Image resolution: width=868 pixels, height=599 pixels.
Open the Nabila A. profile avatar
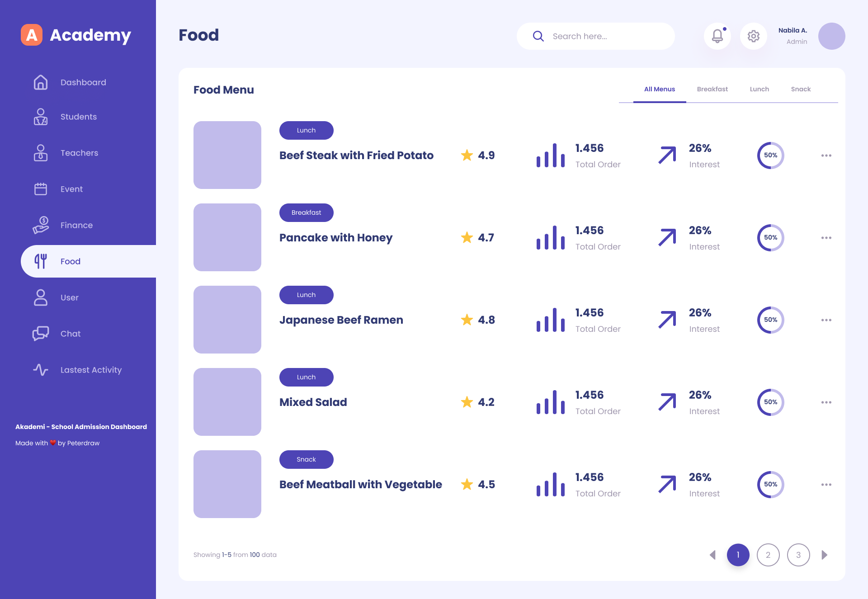[831, 36]
